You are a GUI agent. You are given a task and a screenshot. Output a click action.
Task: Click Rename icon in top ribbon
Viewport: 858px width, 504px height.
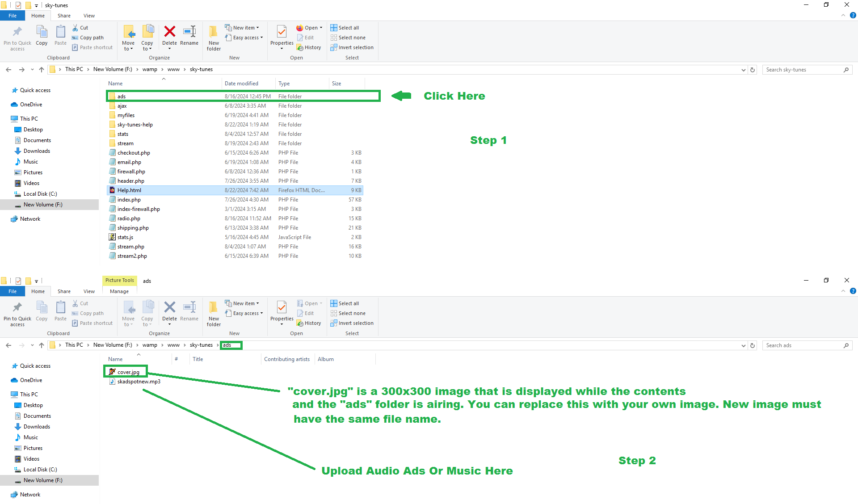pyautogui.click(x=189, y=32)
